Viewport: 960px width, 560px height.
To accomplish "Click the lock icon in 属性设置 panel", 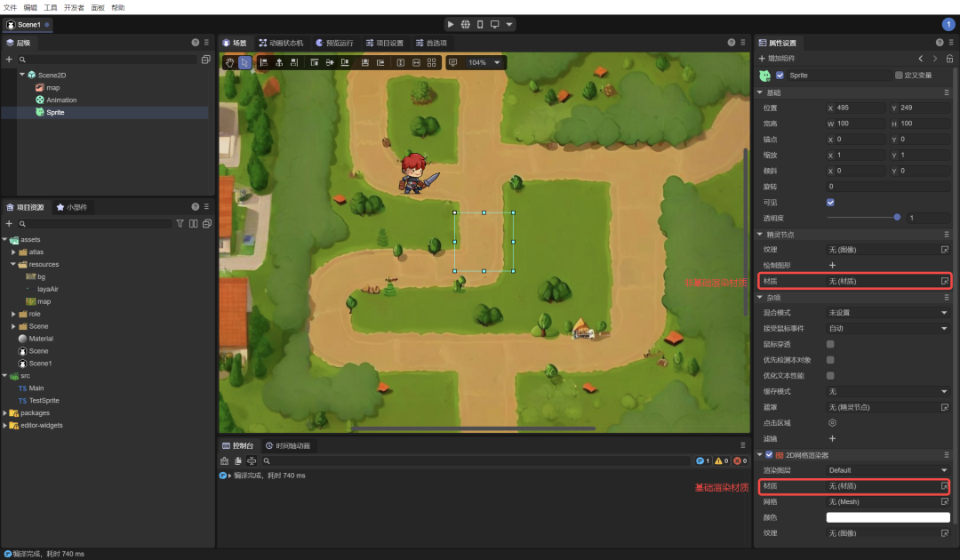I will pos(949,58).
